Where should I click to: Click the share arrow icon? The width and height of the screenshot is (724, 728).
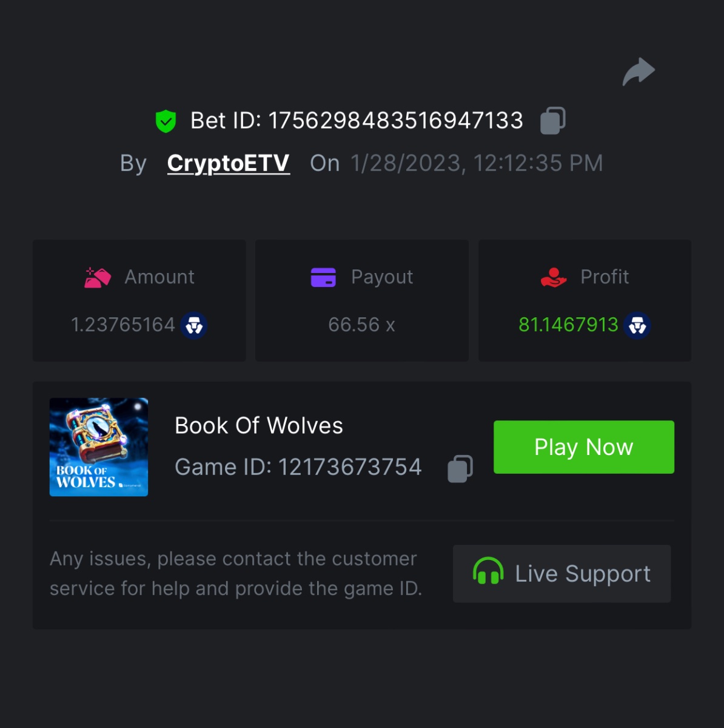tap(639, 72)
